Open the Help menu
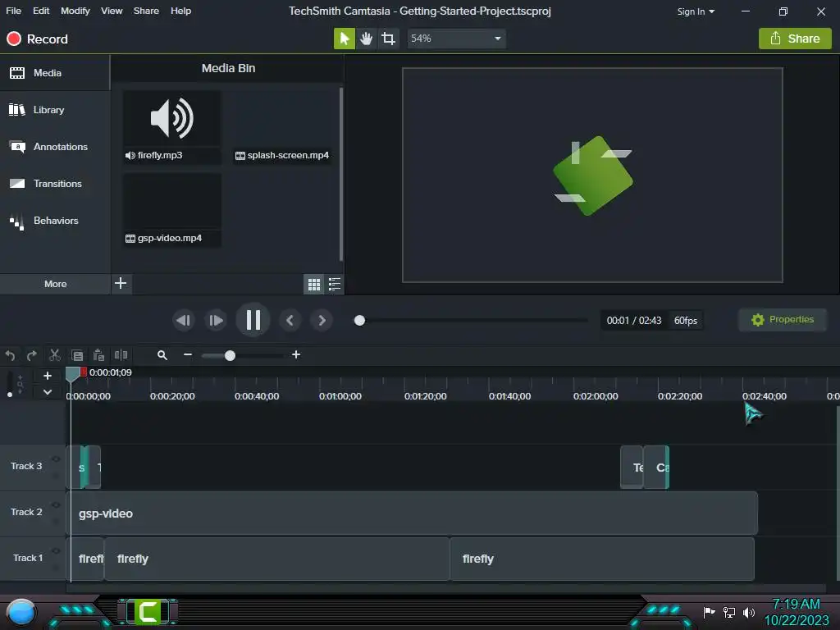The height and width of the screenshot is (630, 840). click(x=180, y=11)
